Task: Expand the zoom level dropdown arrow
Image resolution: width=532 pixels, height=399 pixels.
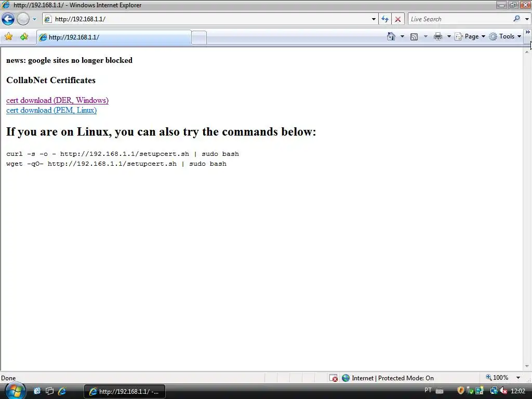Action: pos(518,378)
